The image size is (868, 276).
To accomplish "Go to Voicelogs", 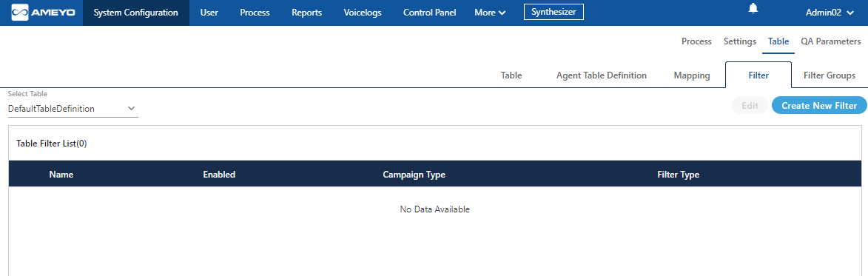I will 362,13.
